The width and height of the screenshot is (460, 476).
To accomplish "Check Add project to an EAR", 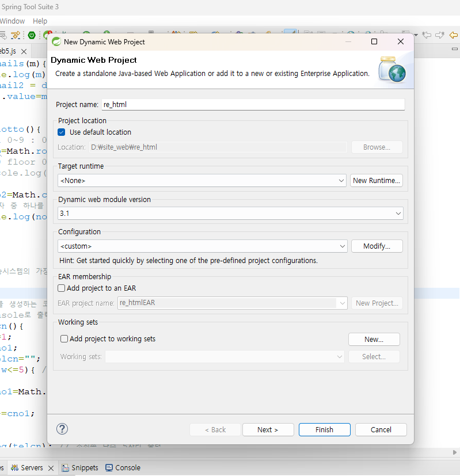I will pyautogui.click(x=62, y=288).
